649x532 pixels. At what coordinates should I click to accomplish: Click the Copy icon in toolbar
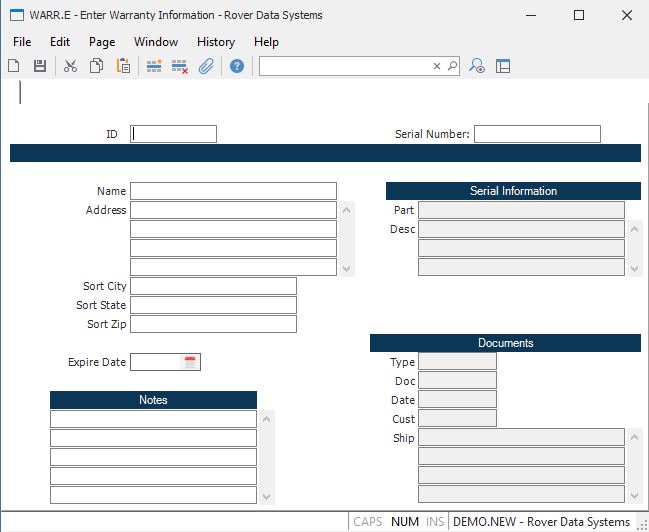[x=97, y=66]
